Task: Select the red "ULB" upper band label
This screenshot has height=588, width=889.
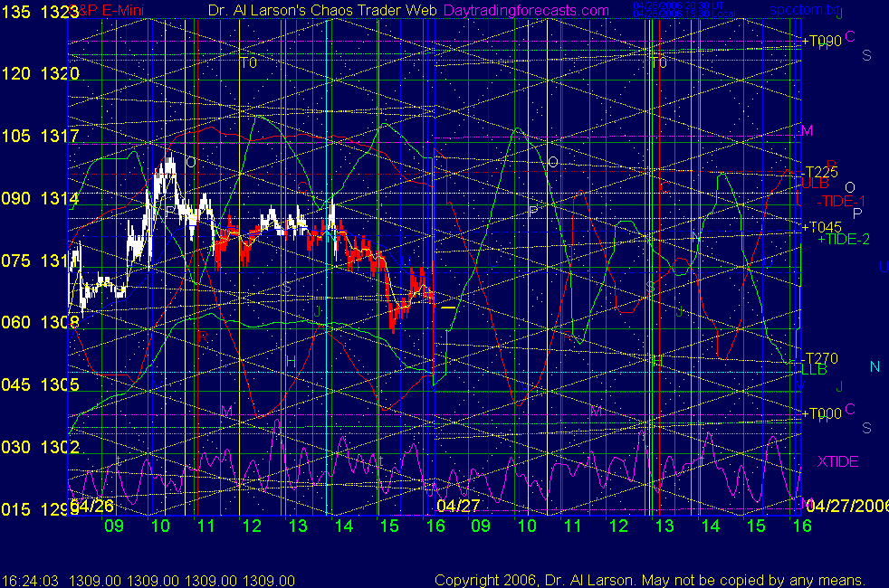Action: click(x=816, y=184)
